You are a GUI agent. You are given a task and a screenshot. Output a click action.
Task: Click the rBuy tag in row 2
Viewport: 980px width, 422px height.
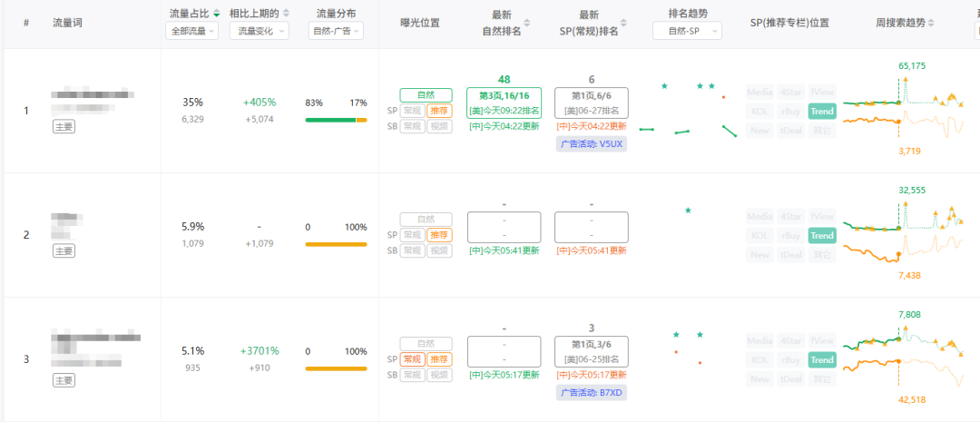pyautogui.click(x=791, y=236)
